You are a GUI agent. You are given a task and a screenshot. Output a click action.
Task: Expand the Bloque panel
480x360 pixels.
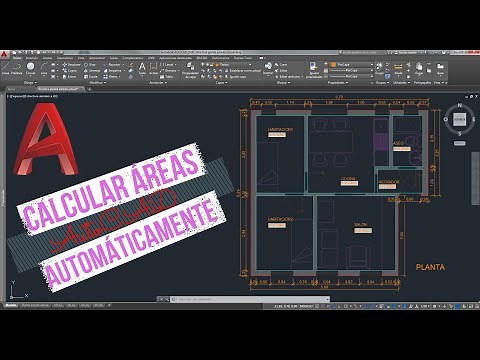coord(283,82)
